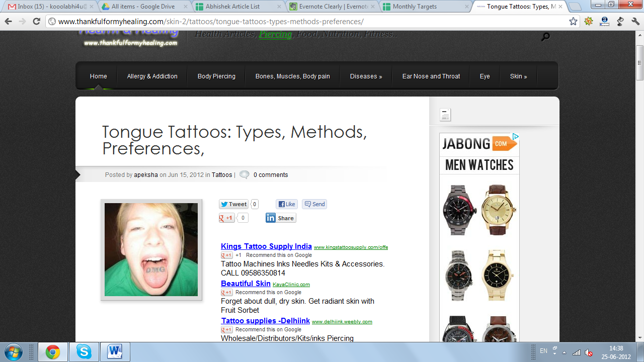
Task: Open Chrome from the taskbar
Action: tap(53, 352)
